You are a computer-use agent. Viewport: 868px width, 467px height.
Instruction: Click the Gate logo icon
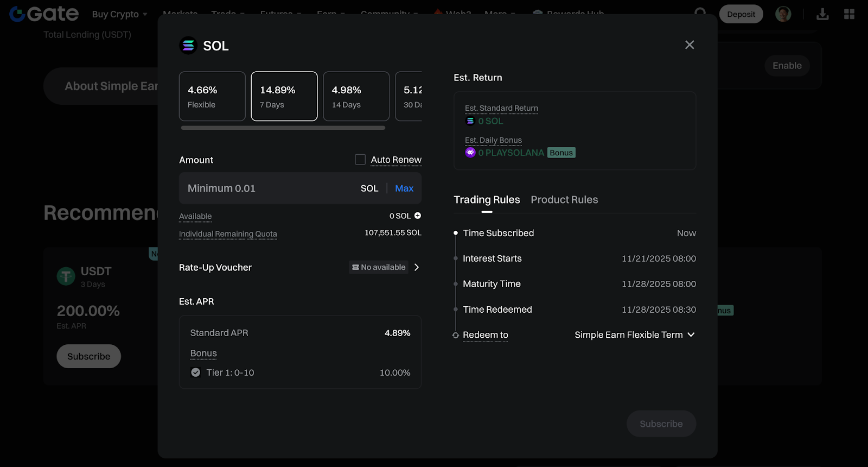17,14
